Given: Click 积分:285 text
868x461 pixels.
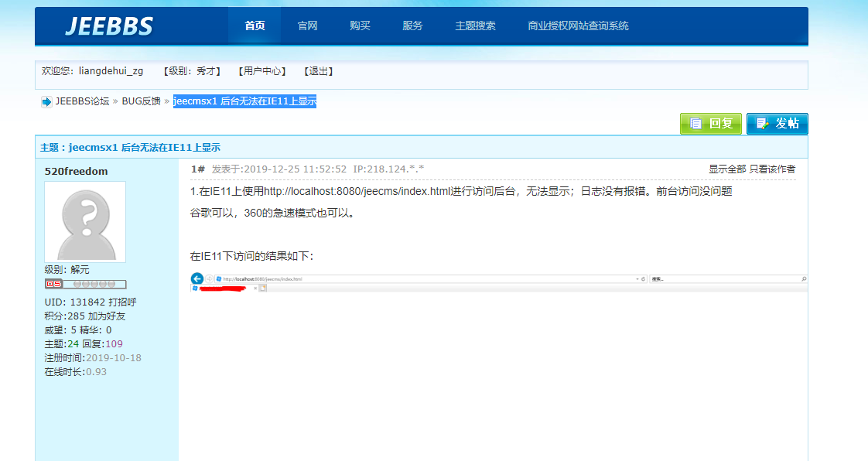Looking at the screenshot, I should [64, 316].
